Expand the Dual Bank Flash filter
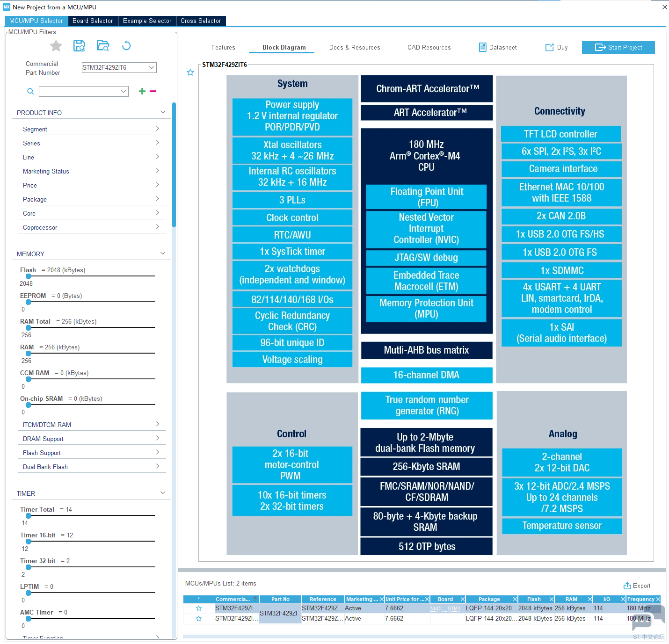669x644 pixels. pos(157,466)
